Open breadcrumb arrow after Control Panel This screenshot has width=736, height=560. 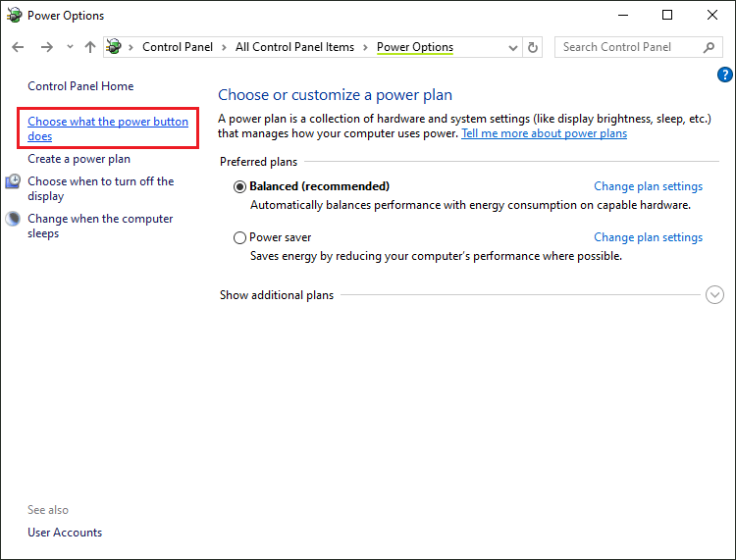pyautogui.click(x=225, y=47)
